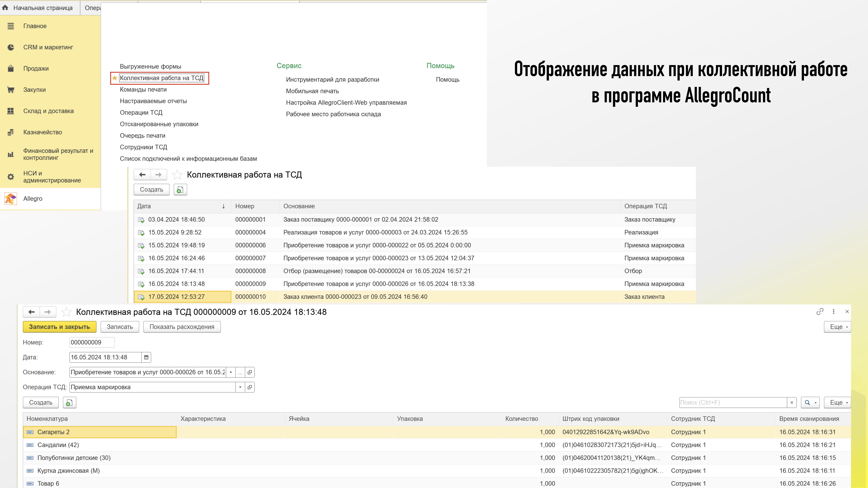Select the Сандалии (42) row
Image resolution: width=868 pixels, height=488 pixels.
tap(437, 445)
